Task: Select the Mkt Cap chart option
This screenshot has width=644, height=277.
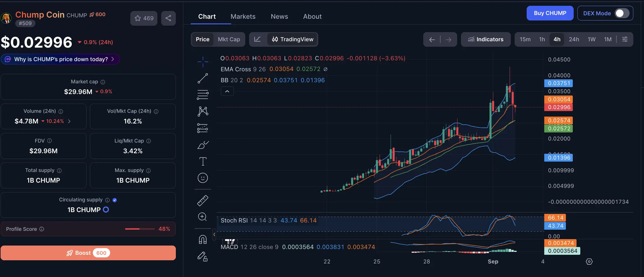Action: pyautogui.click(x=229, y=39)
